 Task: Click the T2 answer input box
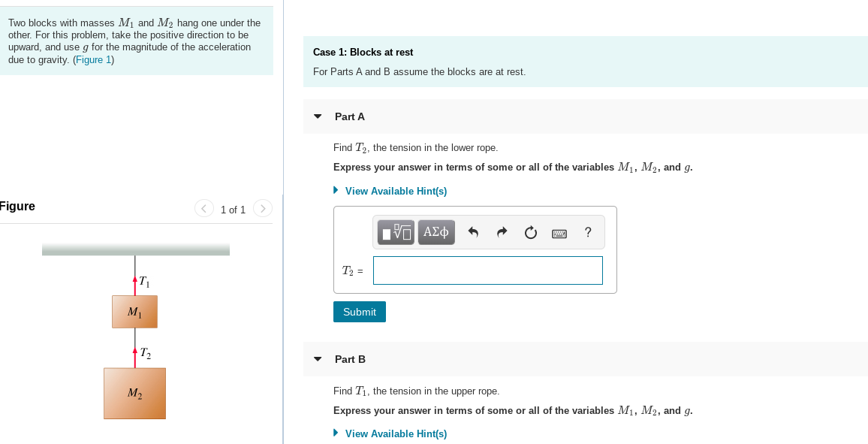tap(487, 270)
